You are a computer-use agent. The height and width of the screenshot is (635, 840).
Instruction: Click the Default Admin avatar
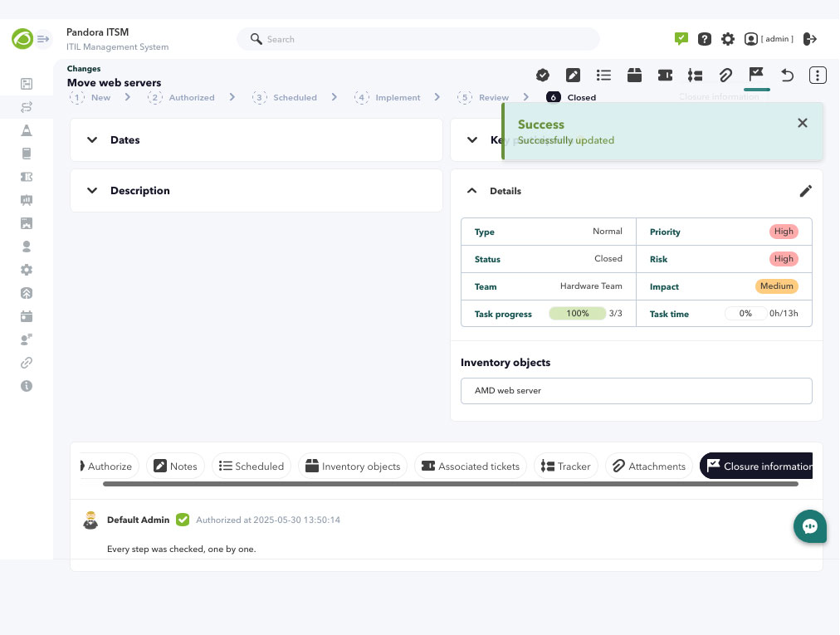[90, 520]
